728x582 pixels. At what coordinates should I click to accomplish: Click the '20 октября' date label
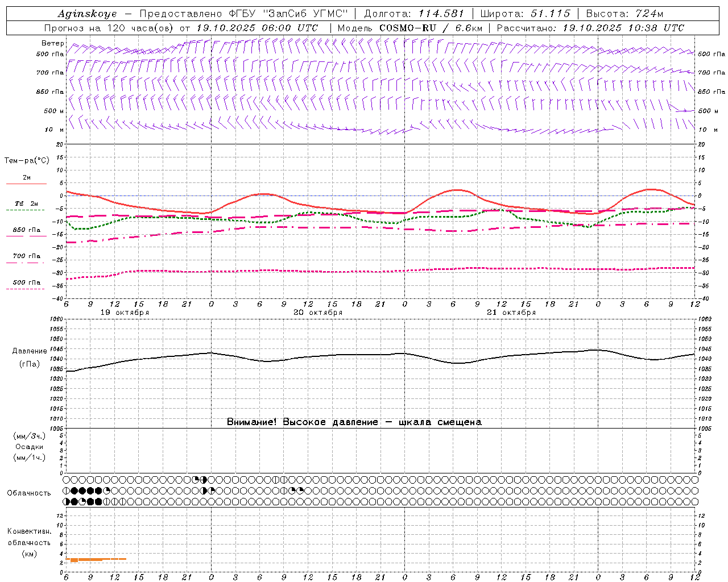coord(318,313)
